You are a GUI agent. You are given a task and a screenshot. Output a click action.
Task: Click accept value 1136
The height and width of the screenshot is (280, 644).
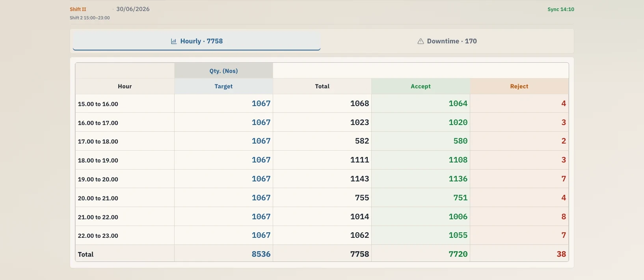click(458, 179)
